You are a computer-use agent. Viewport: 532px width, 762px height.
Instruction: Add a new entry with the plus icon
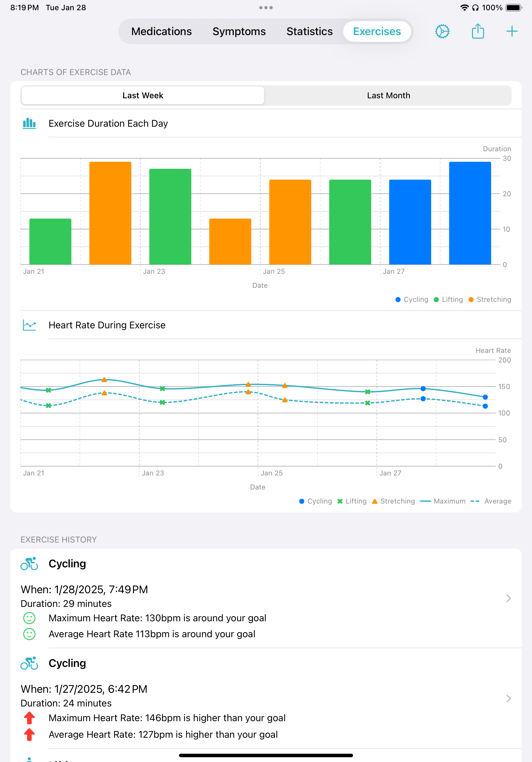[512, 31]
